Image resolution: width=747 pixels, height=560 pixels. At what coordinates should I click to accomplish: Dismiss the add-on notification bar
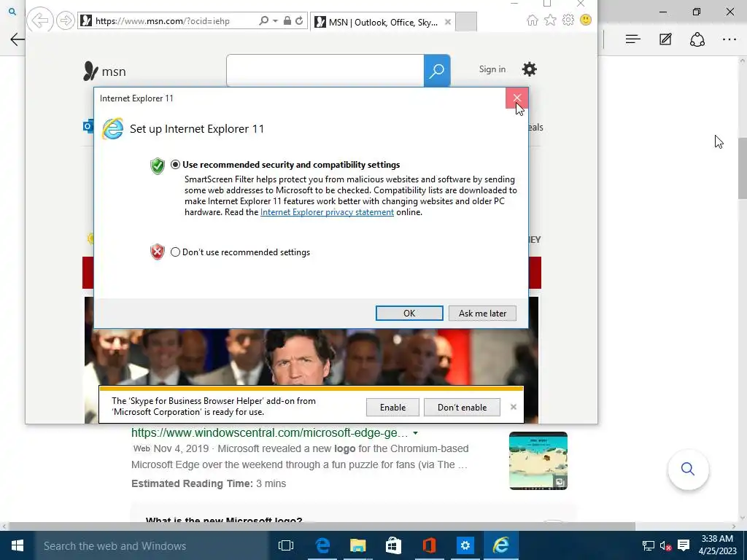(513, 407)
